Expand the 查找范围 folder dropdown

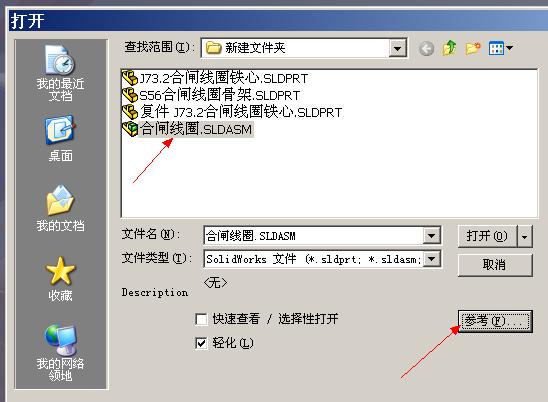(x=397, y=48)
